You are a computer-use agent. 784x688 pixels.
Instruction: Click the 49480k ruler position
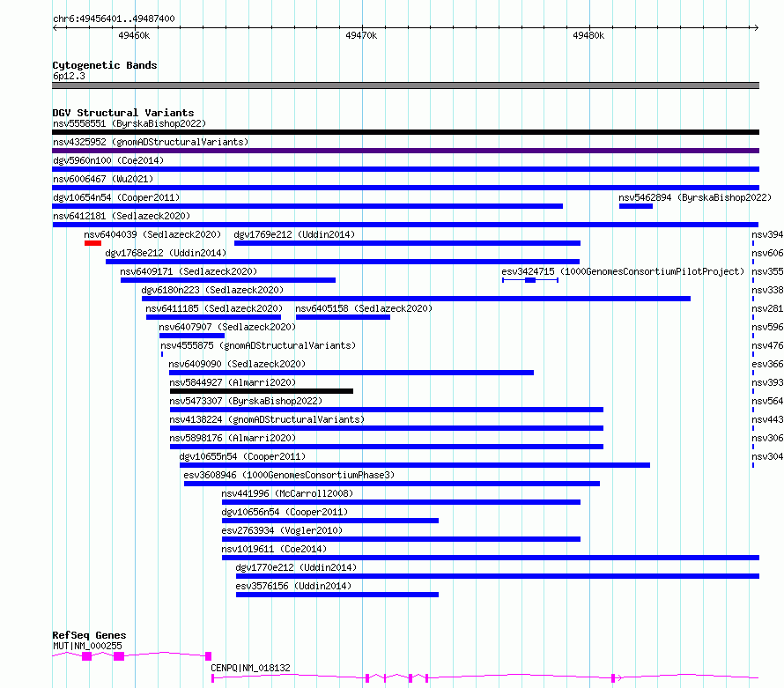[588, 35]
